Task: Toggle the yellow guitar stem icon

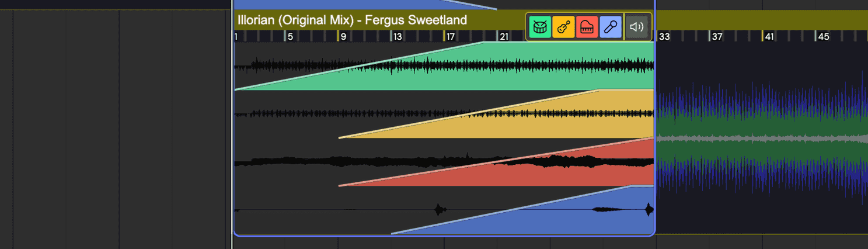Action: click(564, 27)
